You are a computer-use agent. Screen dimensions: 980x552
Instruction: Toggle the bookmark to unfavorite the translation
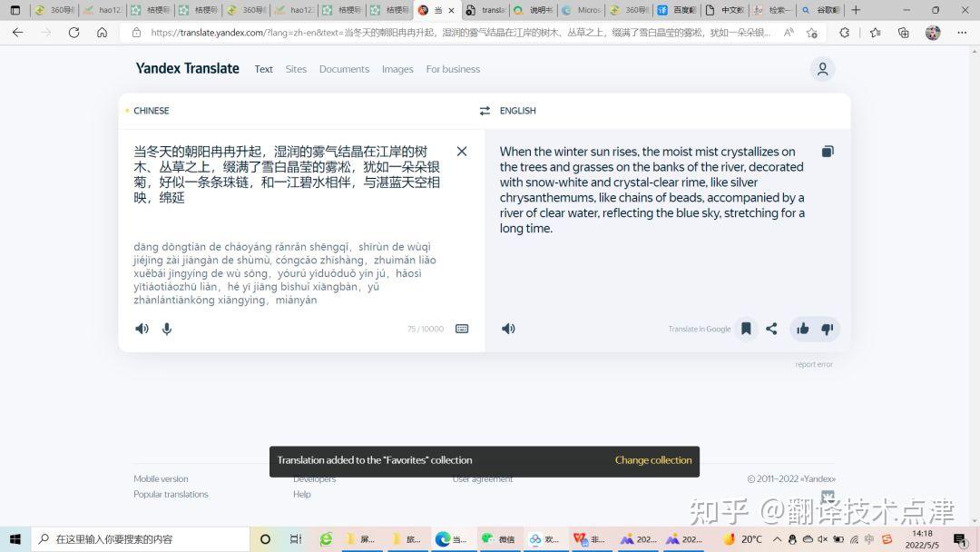point(746,329)
